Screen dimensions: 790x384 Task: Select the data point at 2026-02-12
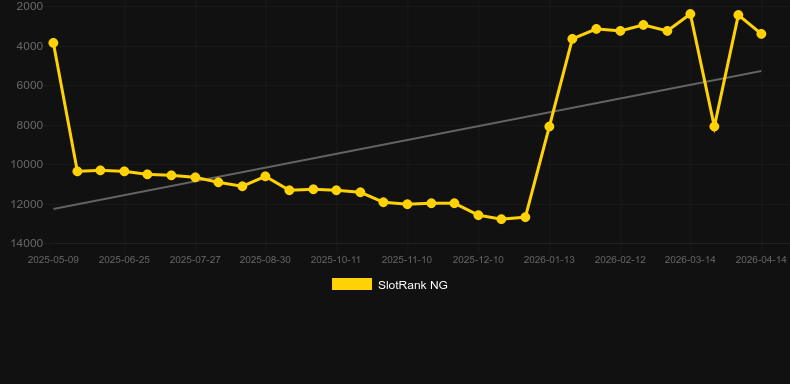(x=620, y=31)
